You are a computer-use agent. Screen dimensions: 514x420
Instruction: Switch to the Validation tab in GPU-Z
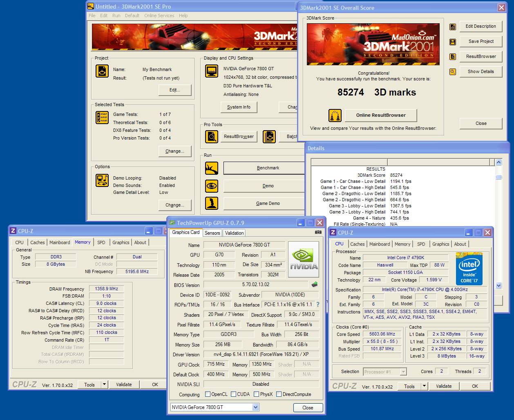point(234,233)
